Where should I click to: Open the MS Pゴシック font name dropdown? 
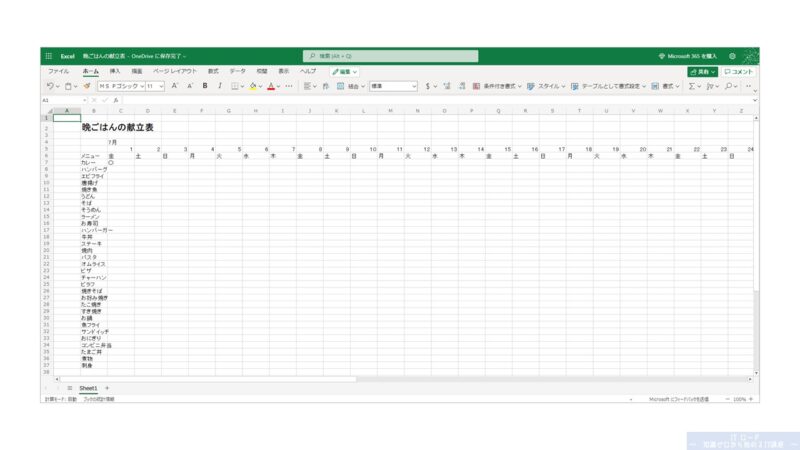(x=121, y=86)
